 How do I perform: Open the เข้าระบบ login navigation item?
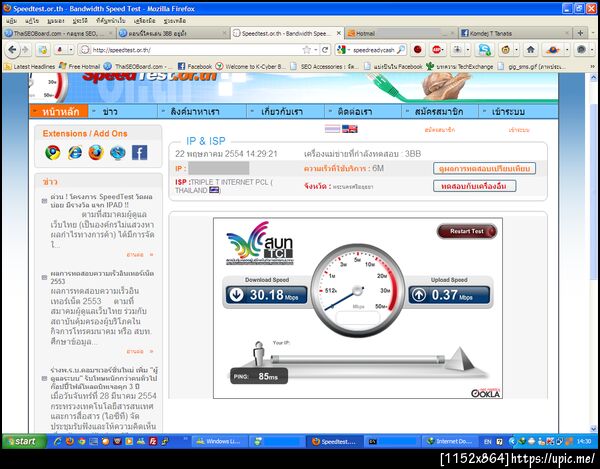pyautogui.click(x=517, y=112)
